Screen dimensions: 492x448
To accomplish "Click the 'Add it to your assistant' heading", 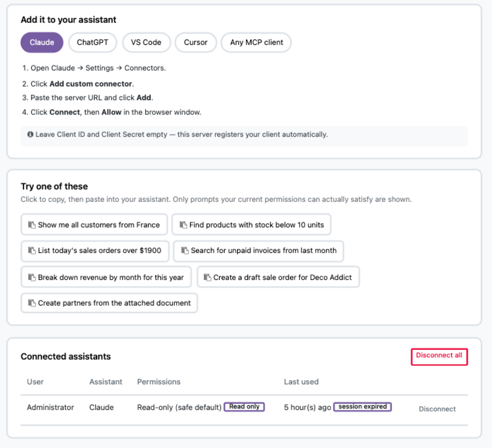I will (x=68, y=20).
